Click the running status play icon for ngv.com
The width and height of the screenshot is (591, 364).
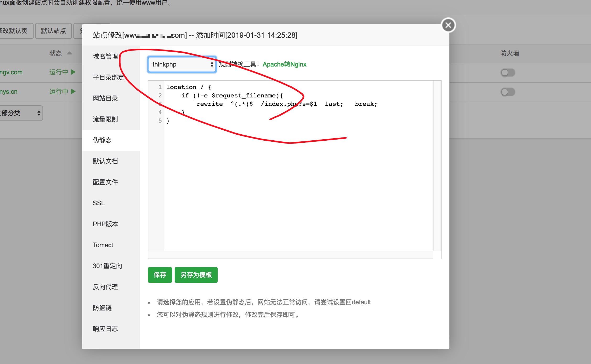click(x=73, y=72)
